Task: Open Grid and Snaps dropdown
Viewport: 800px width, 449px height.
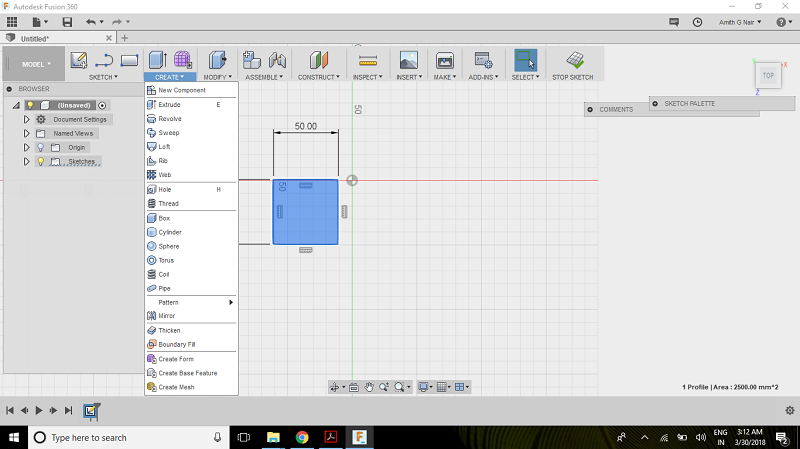Action: click(444, 387)
